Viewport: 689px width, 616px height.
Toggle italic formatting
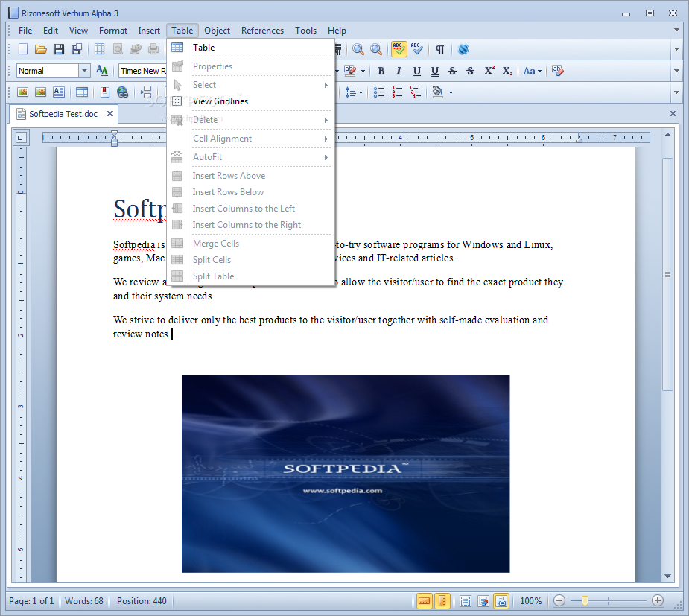coord(399,71)
